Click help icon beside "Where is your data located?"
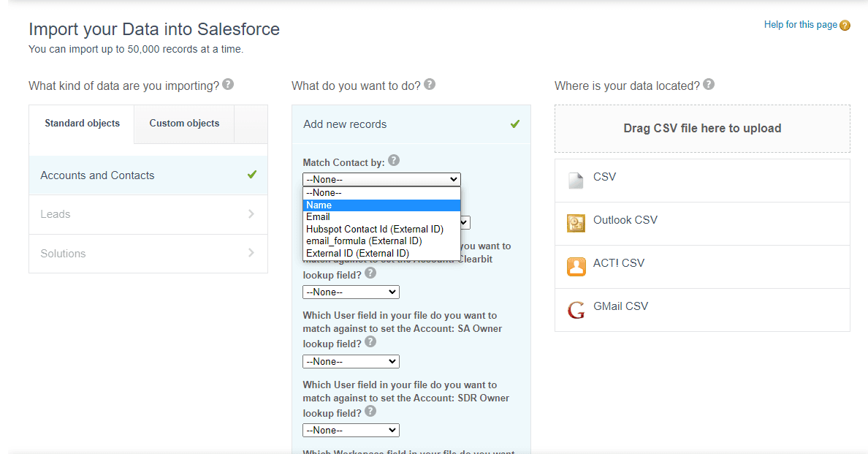The height and width of the screenshot is (454, 868). point(708,84)
